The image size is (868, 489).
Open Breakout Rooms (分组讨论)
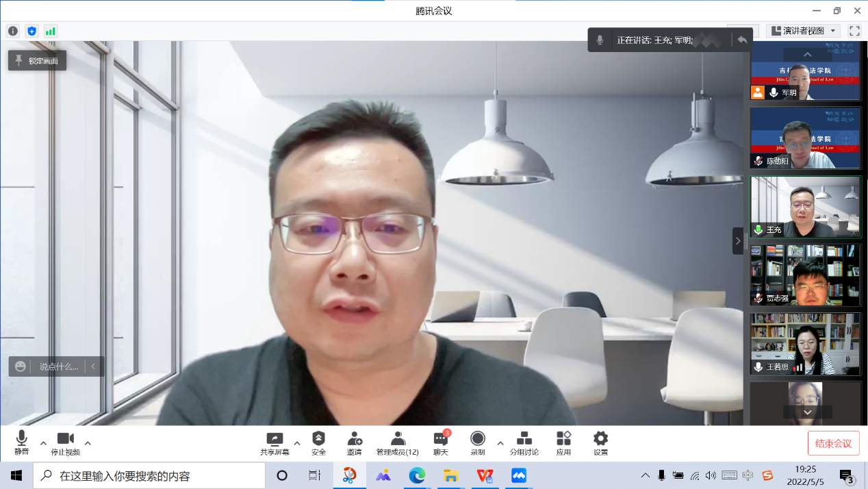524,442
